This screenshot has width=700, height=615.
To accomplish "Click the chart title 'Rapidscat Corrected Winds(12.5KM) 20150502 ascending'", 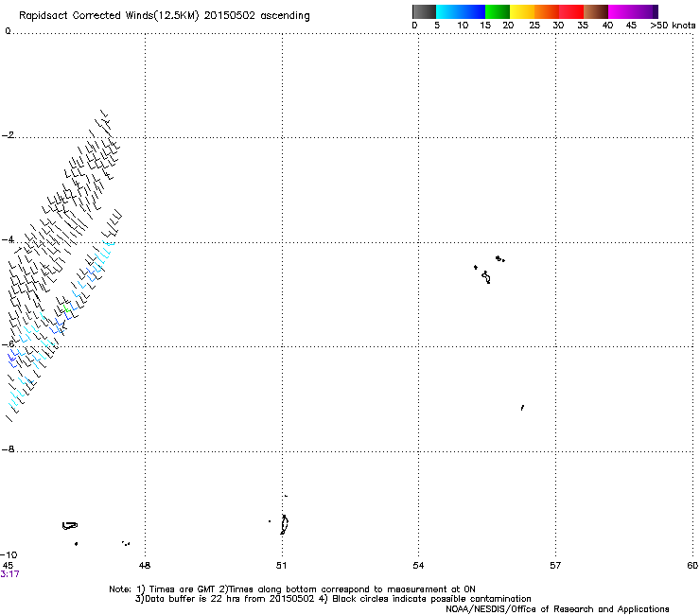I will tap(165, 15).
